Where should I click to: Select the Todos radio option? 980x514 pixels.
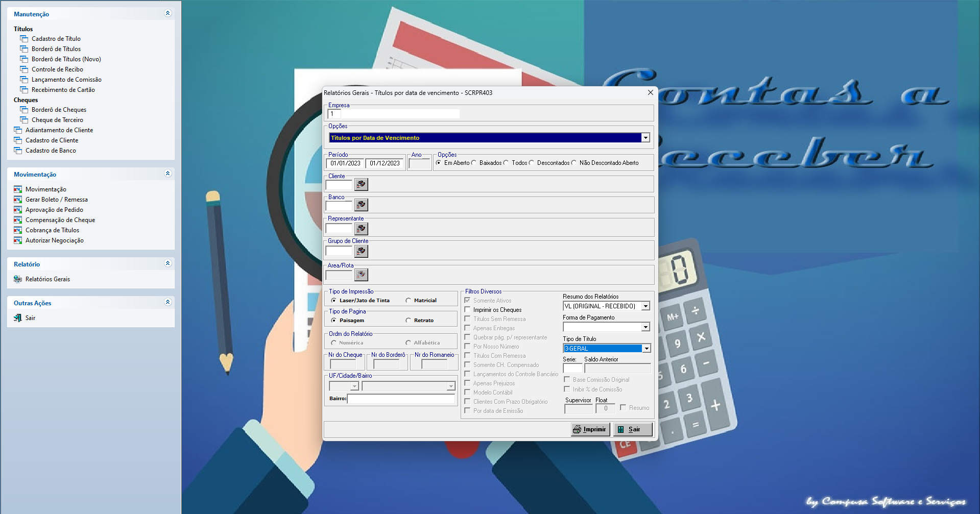(506, 163)
